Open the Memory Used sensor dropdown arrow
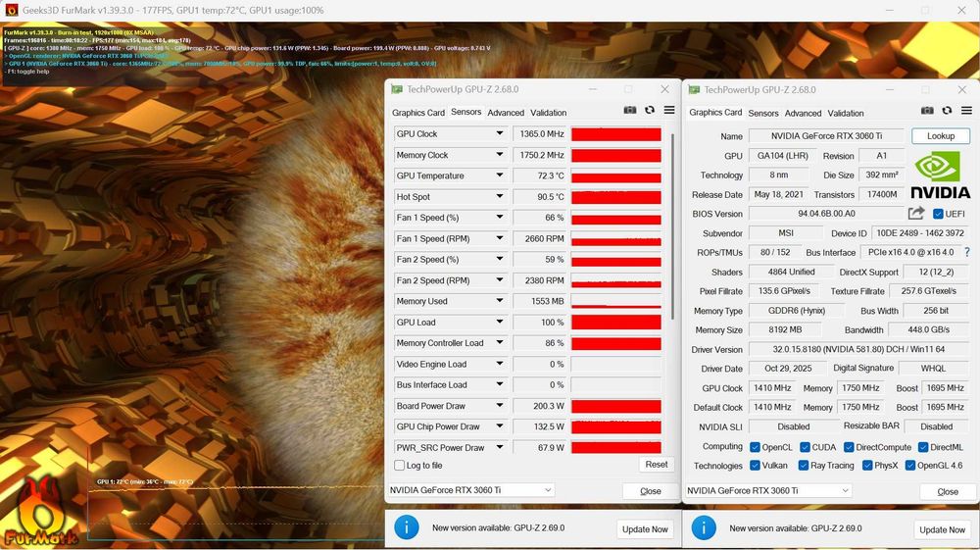980x550 pixels. point(500,301)
